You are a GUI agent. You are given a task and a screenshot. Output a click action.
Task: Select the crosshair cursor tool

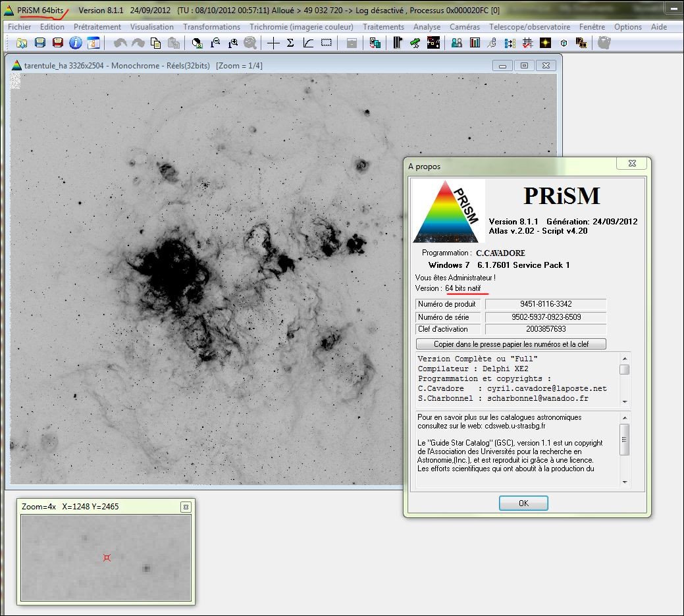[273, 43]
